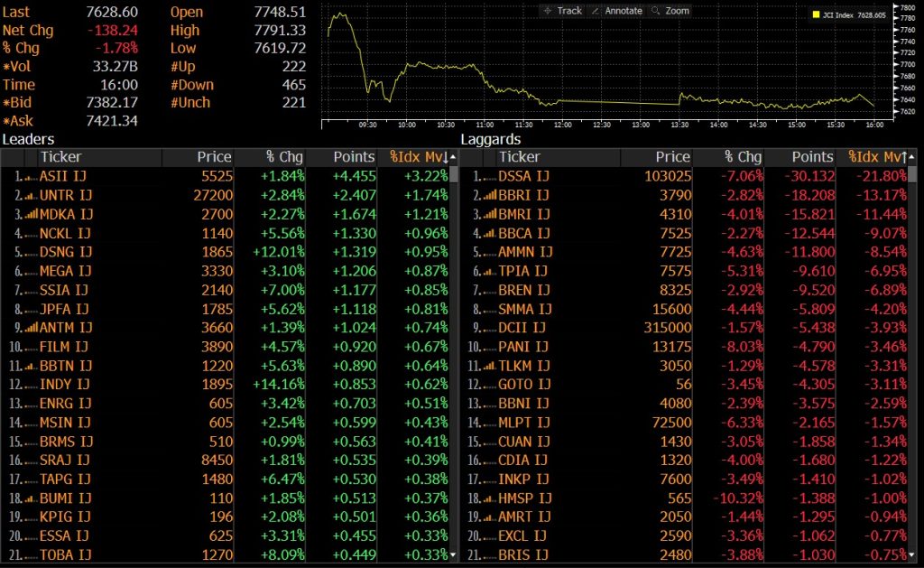The image size is (924, 568).
Task: Click the #Up value 222
Action: (x=294, y=67)
